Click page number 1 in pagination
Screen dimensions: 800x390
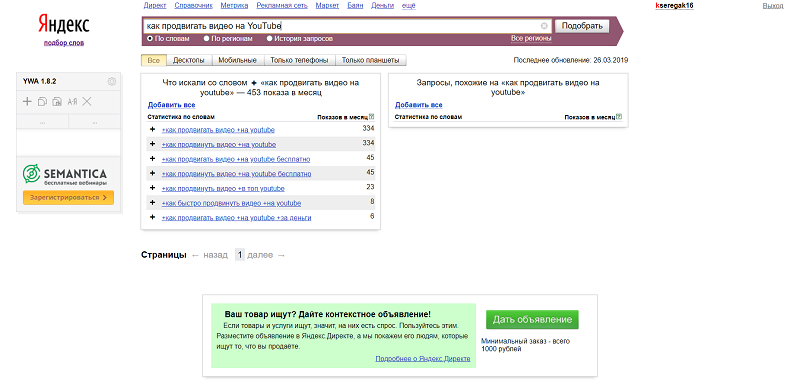(240, 255)
